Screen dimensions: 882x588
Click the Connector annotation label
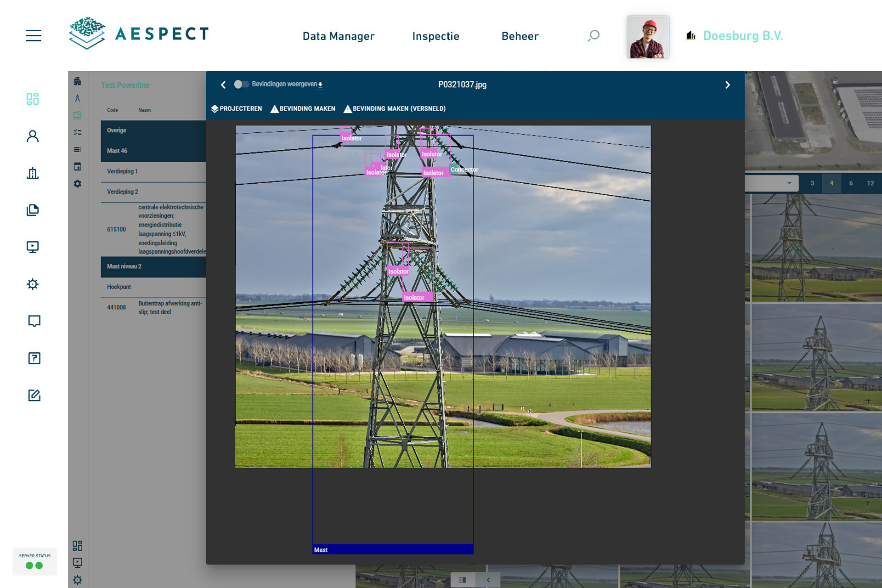(464, 170)
